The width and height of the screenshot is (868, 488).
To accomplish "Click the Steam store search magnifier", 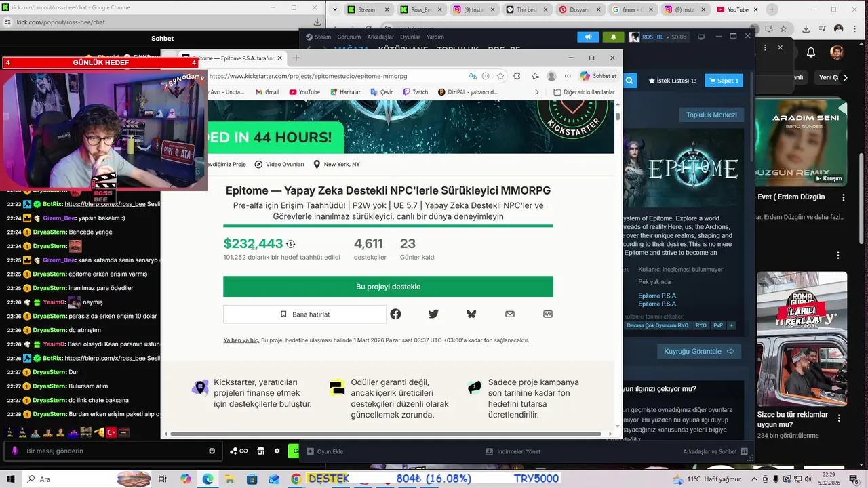I will (629, 80).
